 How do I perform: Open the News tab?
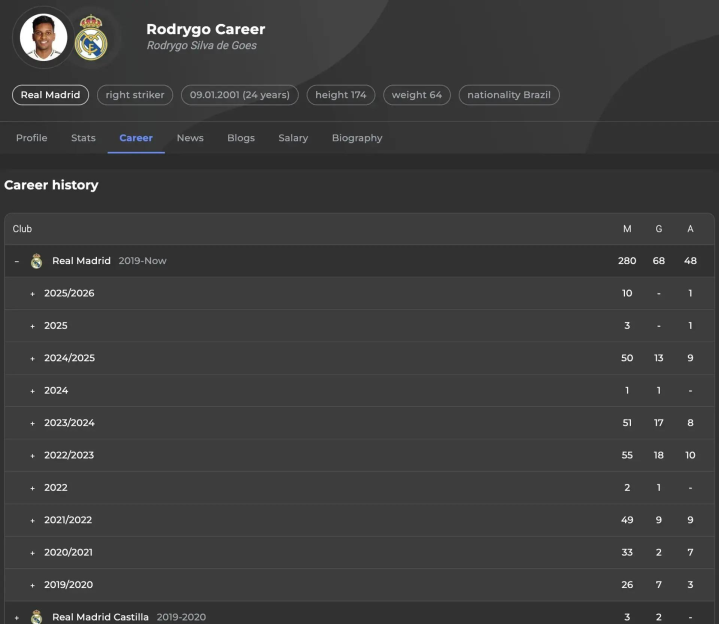(190, 138)
